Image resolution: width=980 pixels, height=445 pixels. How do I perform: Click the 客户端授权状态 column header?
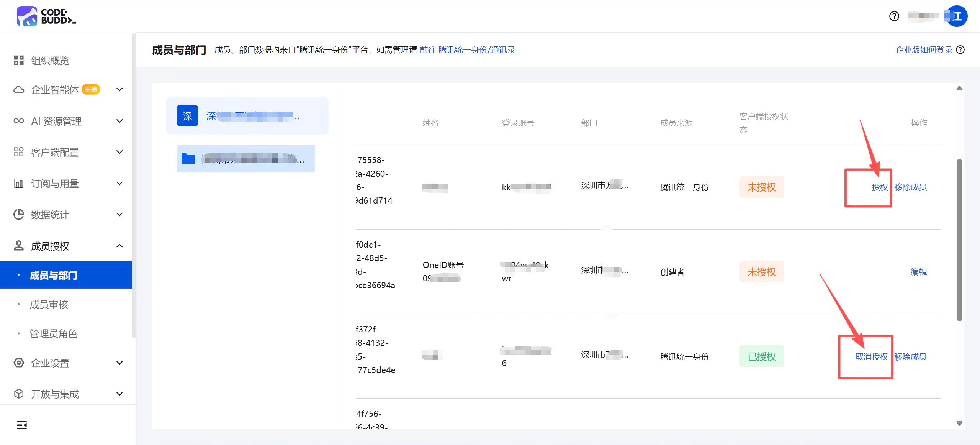pyautogui.click(x=764, y=123)
